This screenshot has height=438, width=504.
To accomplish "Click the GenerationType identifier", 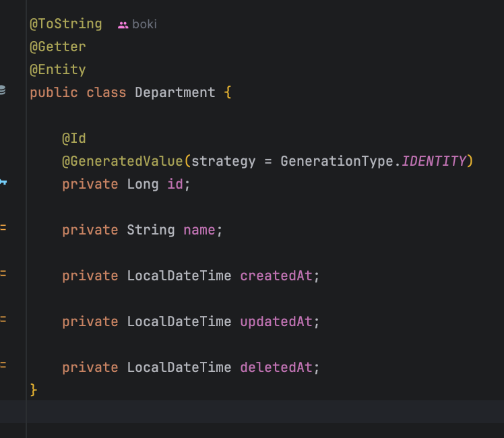I will click(x=337, y=161).
